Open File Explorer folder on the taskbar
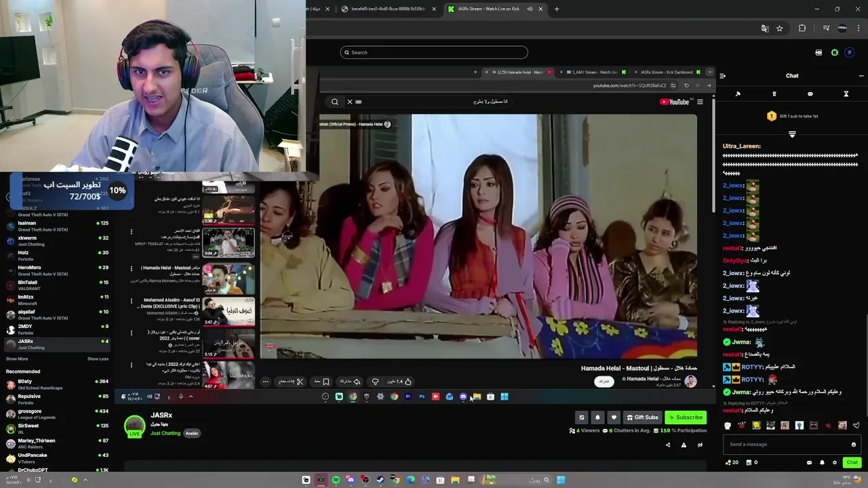 455,480
